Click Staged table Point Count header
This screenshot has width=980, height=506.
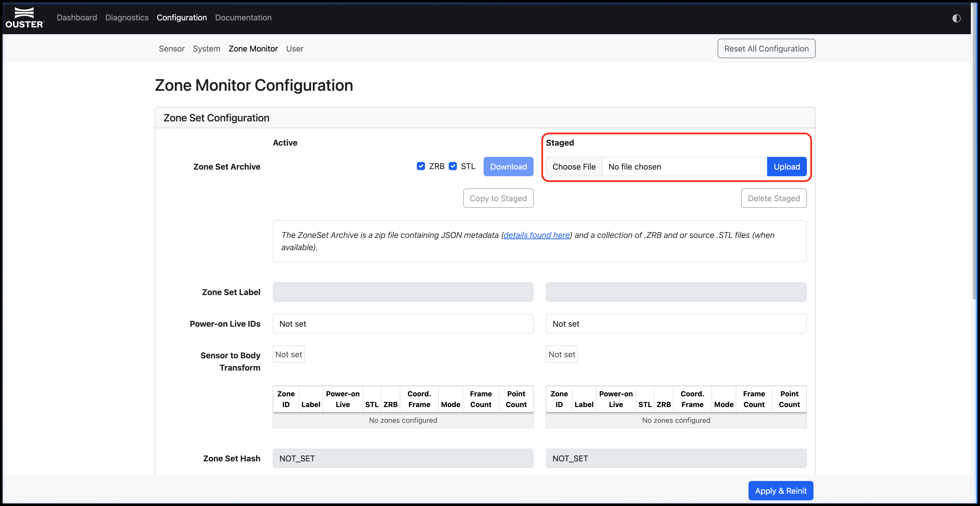789,399
